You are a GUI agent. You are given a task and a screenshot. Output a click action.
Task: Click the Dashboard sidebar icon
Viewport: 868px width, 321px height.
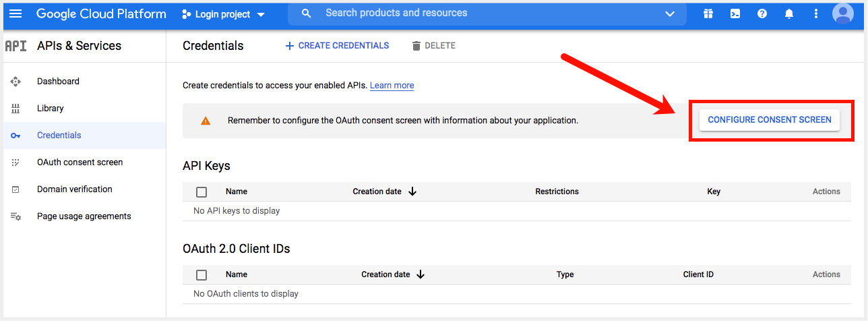point(15,81)
